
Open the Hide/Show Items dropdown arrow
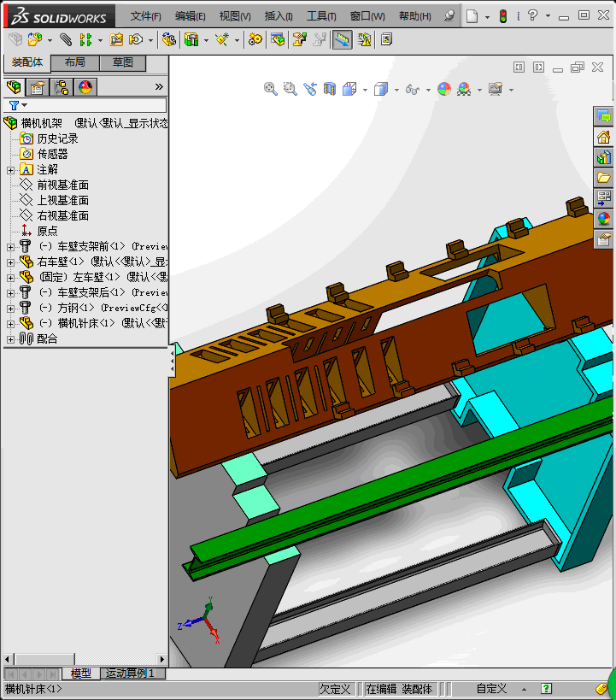(x=428, y=90)
